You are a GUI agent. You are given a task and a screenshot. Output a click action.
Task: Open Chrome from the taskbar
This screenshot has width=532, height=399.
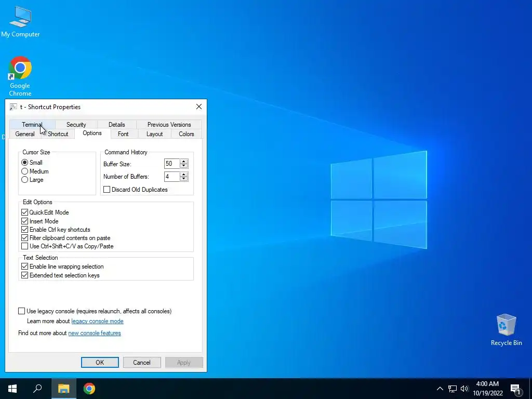tap(89, 389)
